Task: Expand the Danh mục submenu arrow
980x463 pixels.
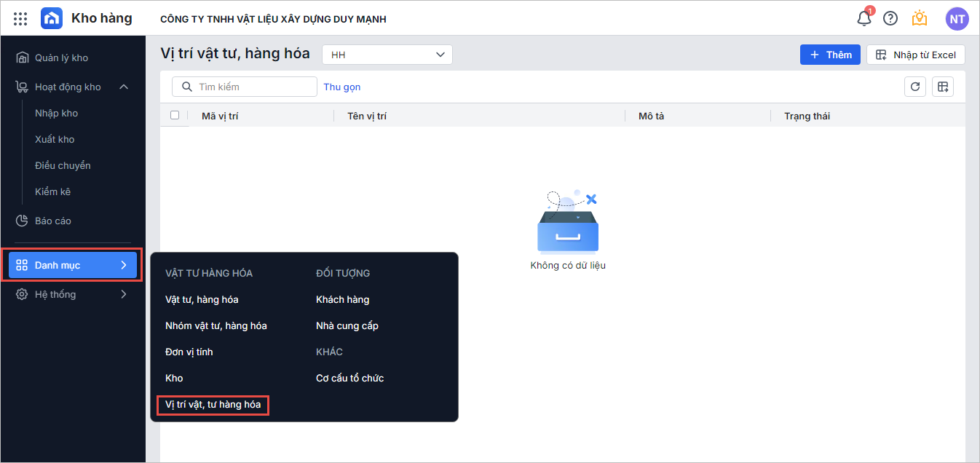Action: coord(124,265)
